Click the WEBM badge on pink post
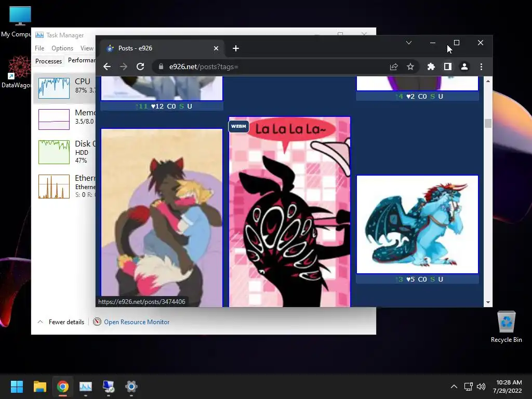The width and height of the screenshot is (532, 399). [238, 126]
